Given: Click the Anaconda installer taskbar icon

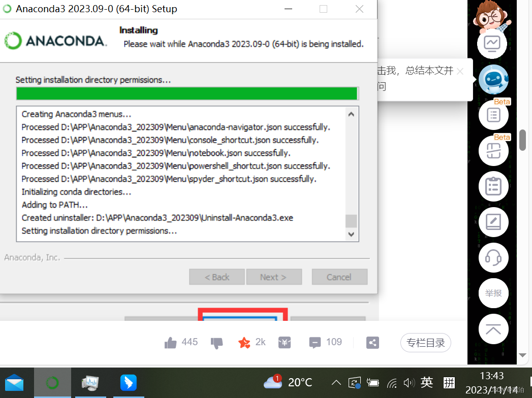Looking at the screenshot, I should [52, 383].
